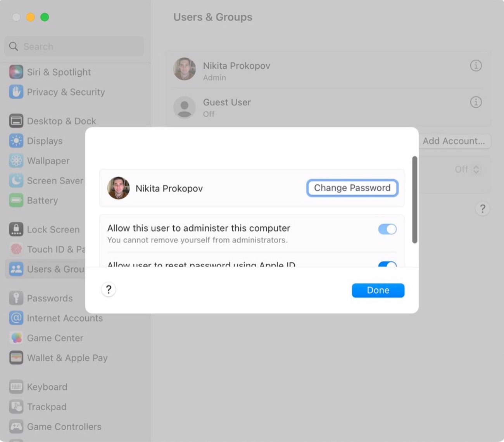Click the help question mark in dialog
504x442 pixels.
click(109, 290)
